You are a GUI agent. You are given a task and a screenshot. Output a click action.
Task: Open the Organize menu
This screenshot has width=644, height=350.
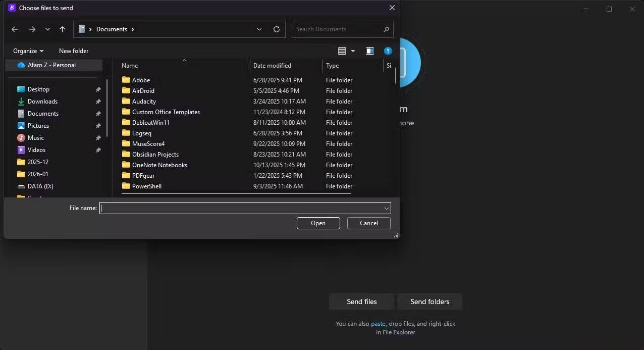point(28,51)
